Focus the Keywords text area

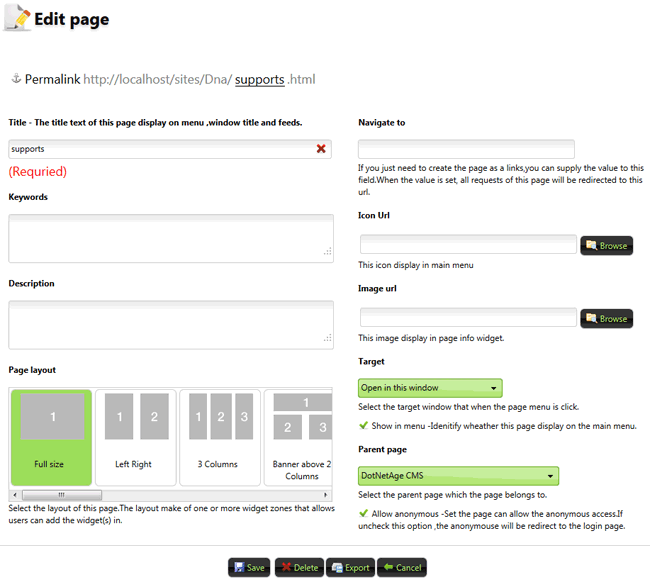click(x=171, y=238)
